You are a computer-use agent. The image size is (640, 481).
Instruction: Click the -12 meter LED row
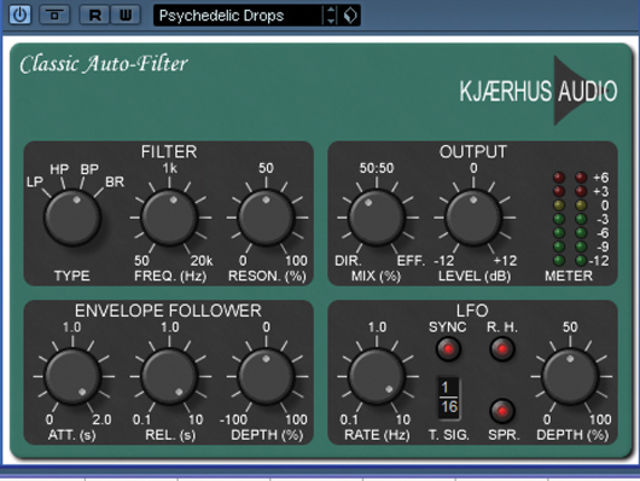click(x=580, y=261)
